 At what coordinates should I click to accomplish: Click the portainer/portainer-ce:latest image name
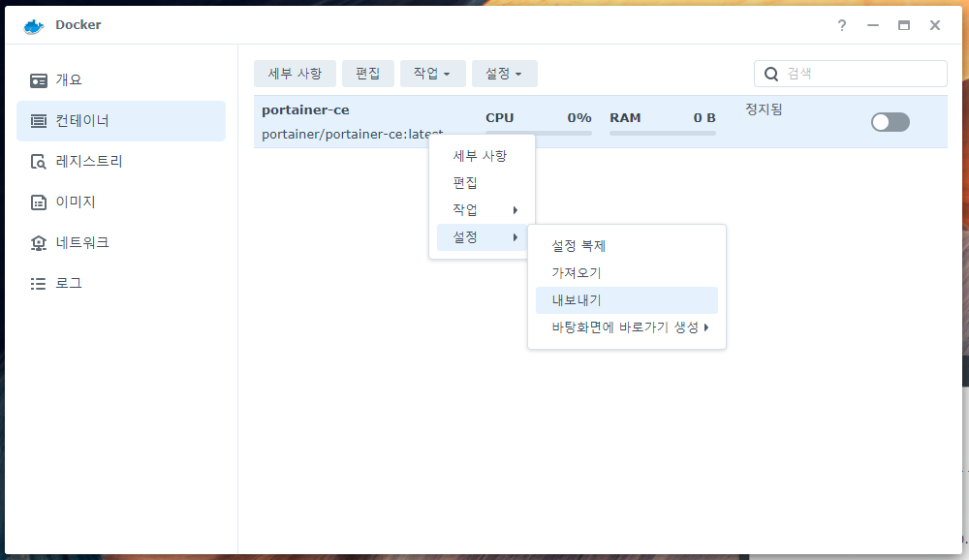[x=353, y=134]
